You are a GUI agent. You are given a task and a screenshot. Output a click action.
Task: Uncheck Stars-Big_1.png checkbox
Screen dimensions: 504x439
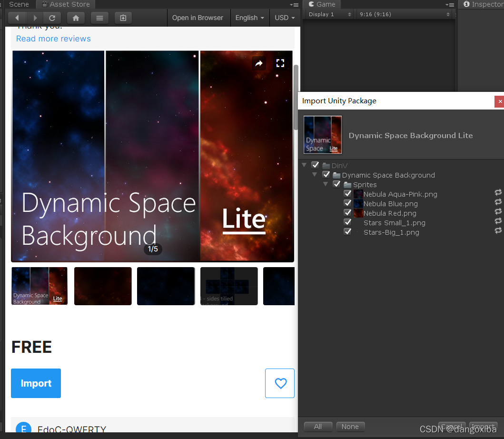(x=347, y=231)
